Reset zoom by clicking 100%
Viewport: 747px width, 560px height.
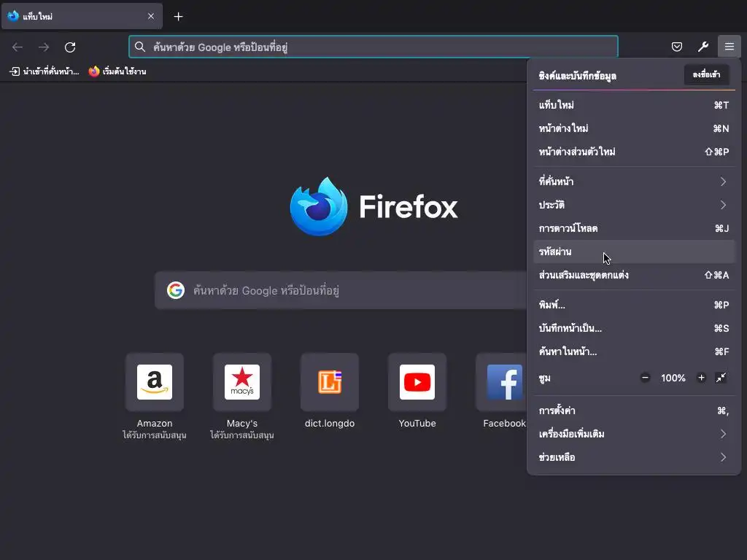(673, 378)
